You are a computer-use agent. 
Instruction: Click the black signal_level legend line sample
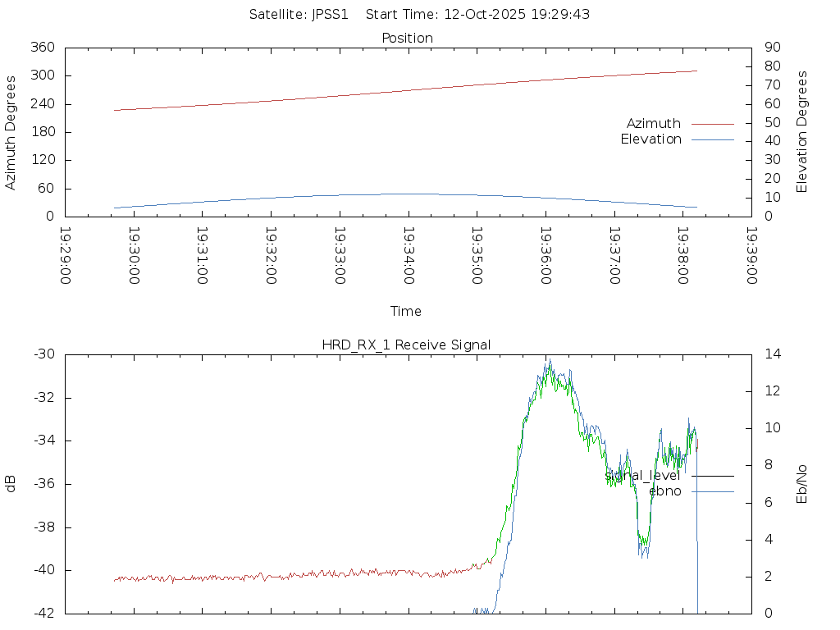(x=712, y=476)
